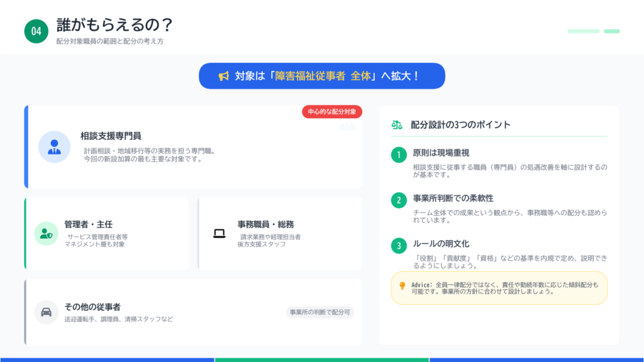Click the car icon beside その他の従事者

(46, 312)
